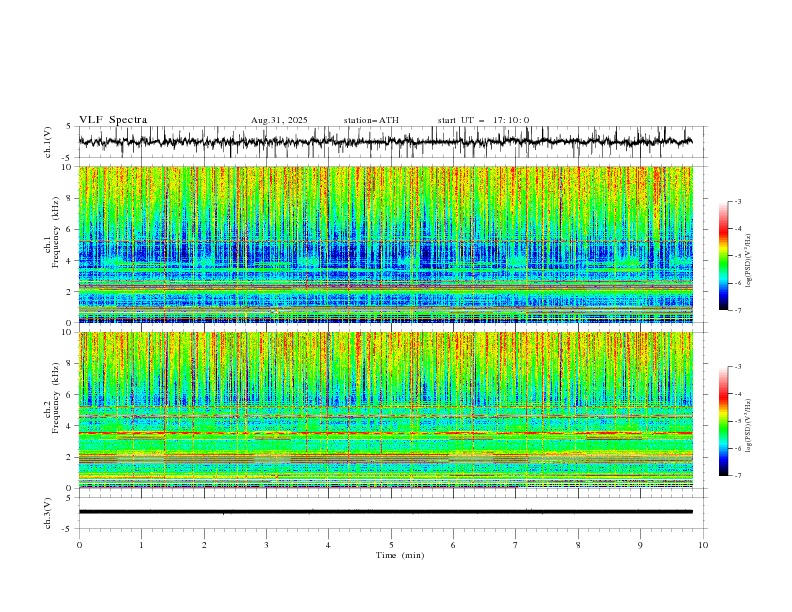792x612 pixels.
Task: Click the "Time (min)" axis label
Action: 400,555
